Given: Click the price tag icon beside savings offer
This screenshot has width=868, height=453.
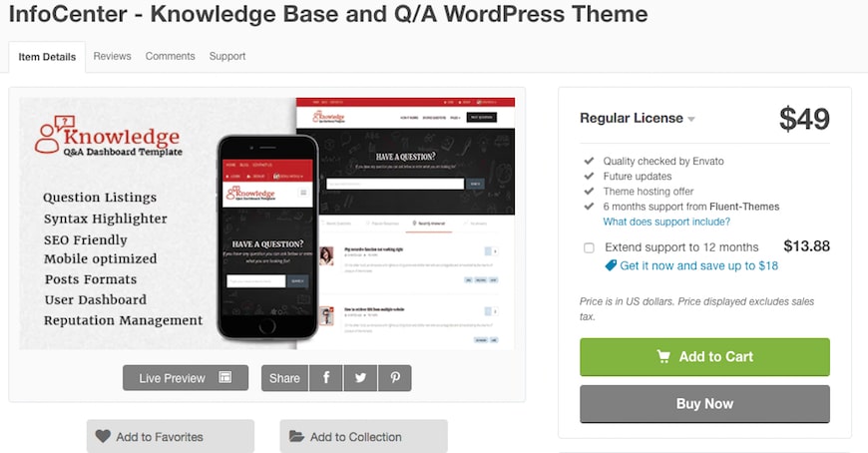Looking at the screenshot, I should click(x=611, y=265).
